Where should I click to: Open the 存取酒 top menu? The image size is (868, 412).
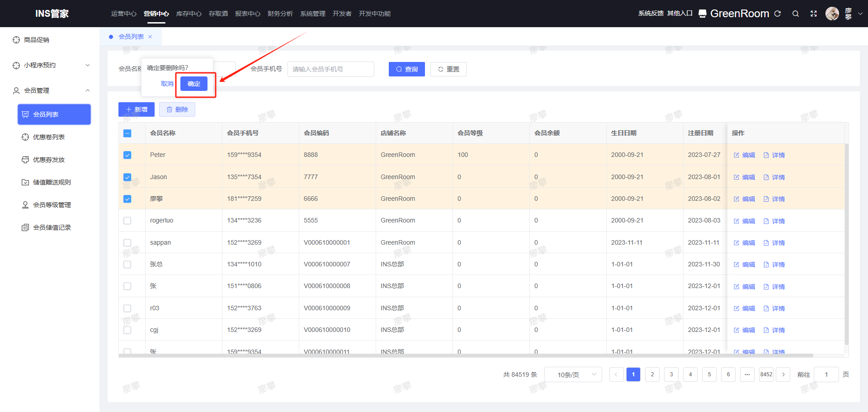point(218,14)
